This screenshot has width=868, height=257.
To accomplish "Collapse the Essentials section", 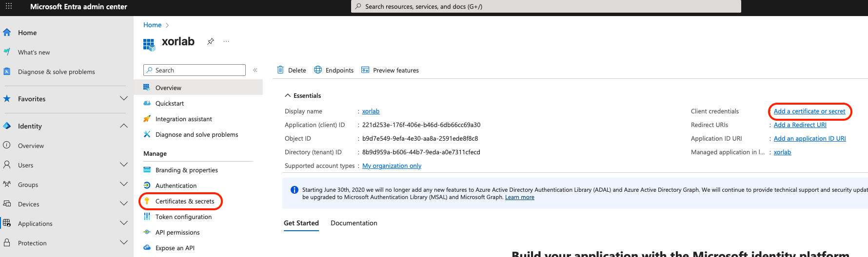I will tap(303, 95).
